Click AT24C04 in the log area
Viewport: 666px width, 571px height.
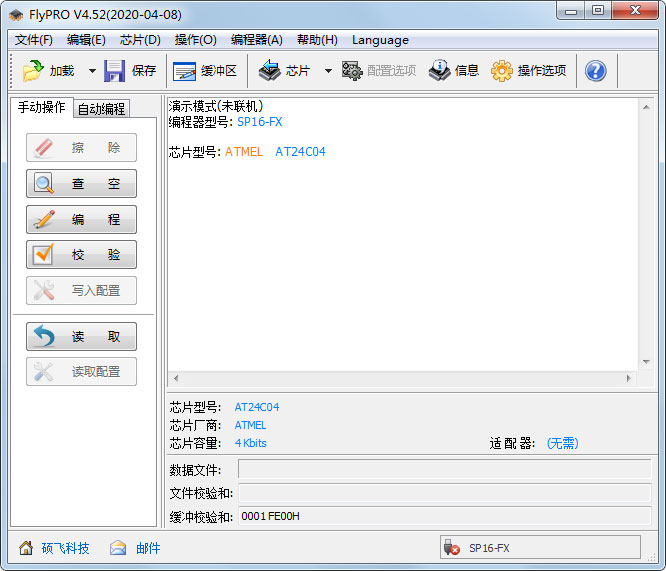click(x=300, y=152)
